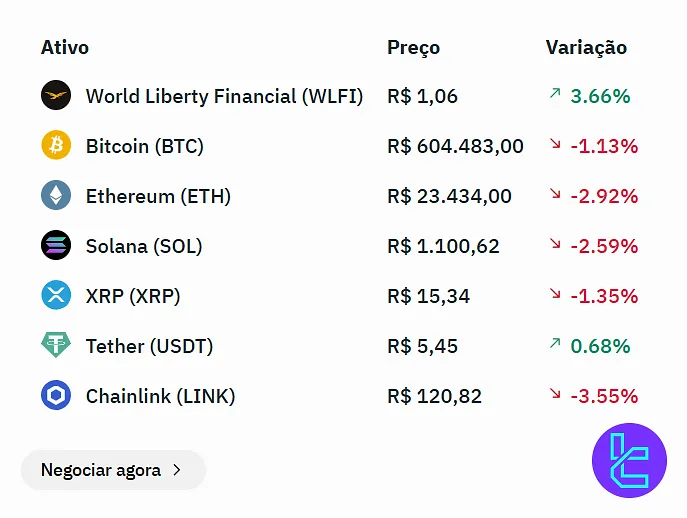
Task: Open the Ethereum (ETH) asset name link
Action: 158,196
